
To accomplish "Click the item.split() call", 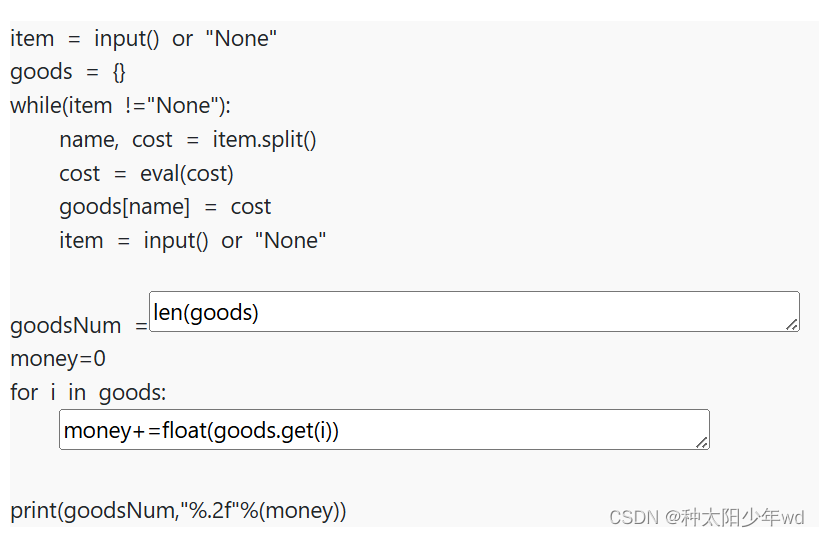I will 264,140.
